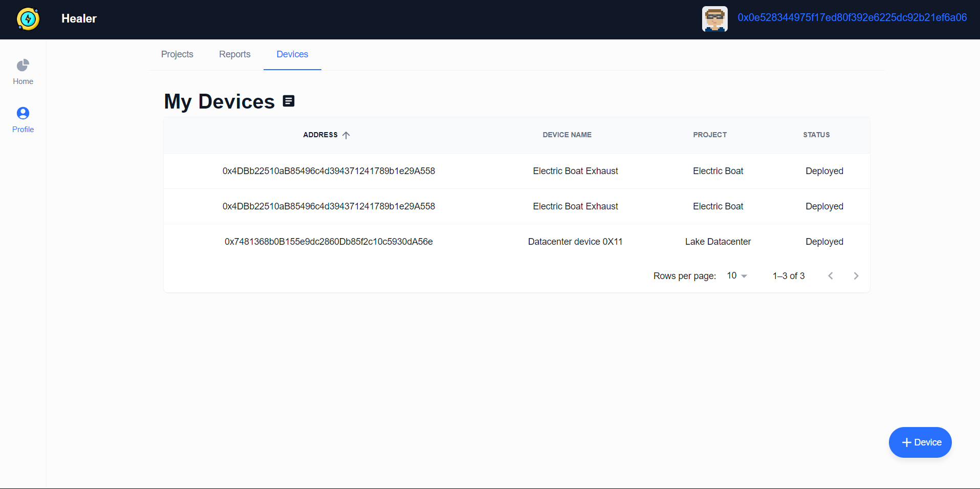The height and width of the screenshot is (489, 980).
Task: Toggle the Address column sort arrow
Action: 346,135
